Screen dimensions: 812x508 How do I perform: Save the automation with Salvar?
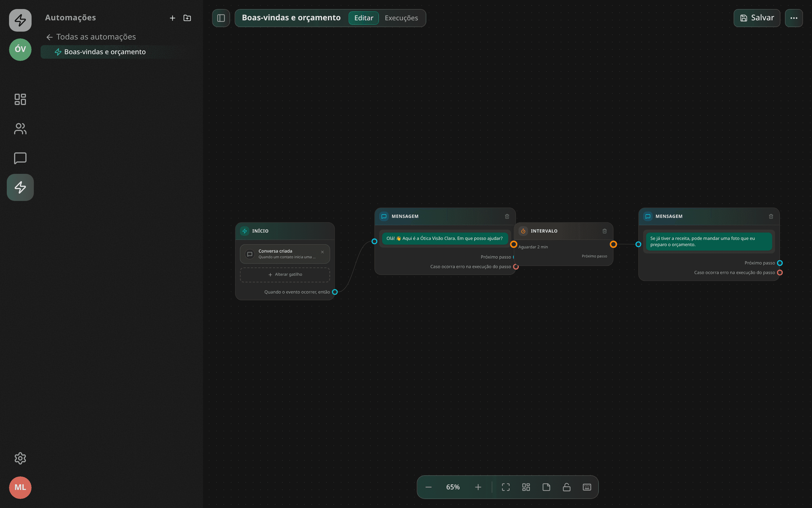757,18
